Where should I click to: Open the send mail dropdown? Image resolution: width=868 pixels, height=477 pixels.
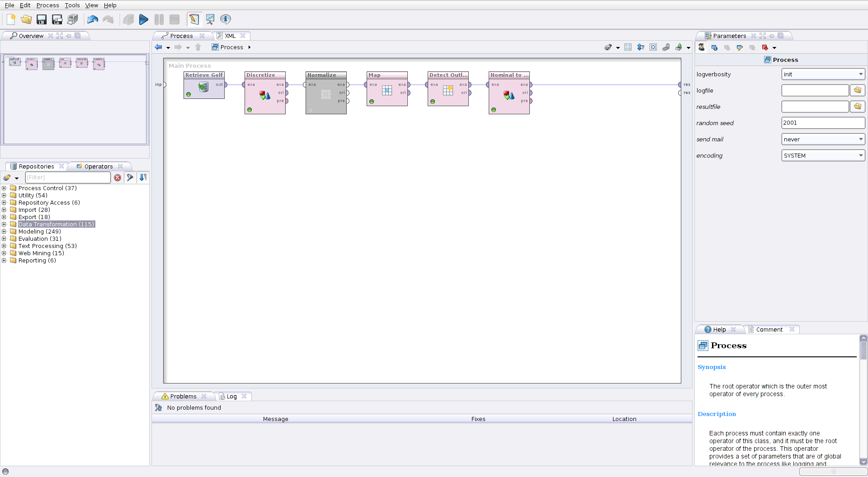823,139
